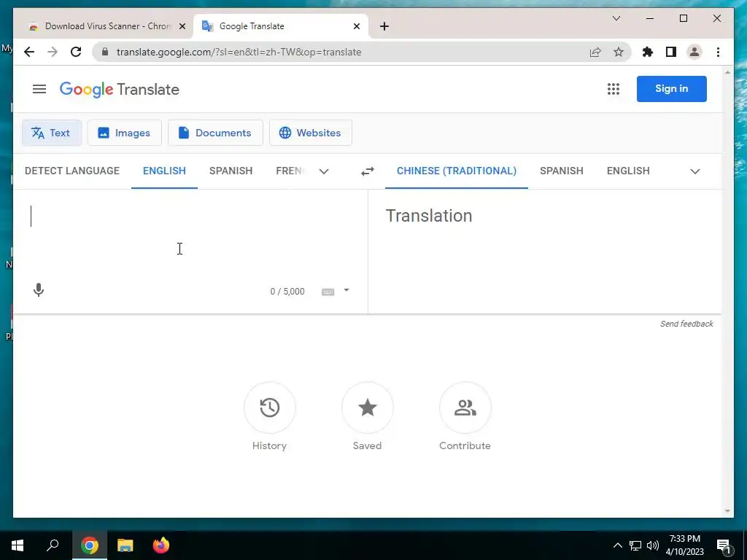The height and width of the screenshot is (560, 747).
Task: Expand more target languages chevron
Action: coord(695,171)
